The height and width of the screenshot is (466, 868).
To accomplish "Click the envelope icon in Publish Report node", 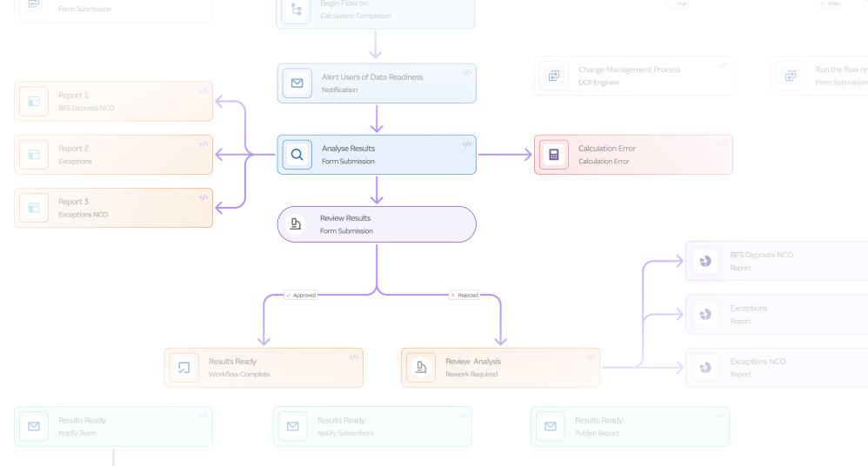I will pos(551,426).
